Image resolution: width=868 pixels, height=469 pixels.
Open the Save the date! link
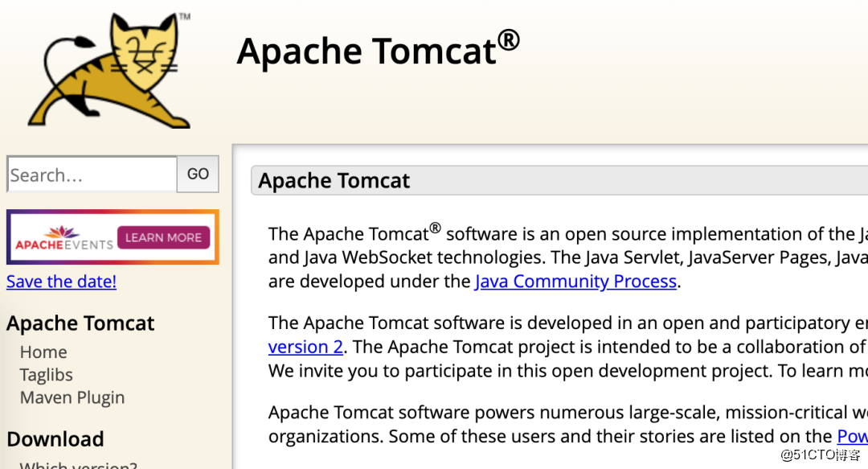(x=61, y=282)
